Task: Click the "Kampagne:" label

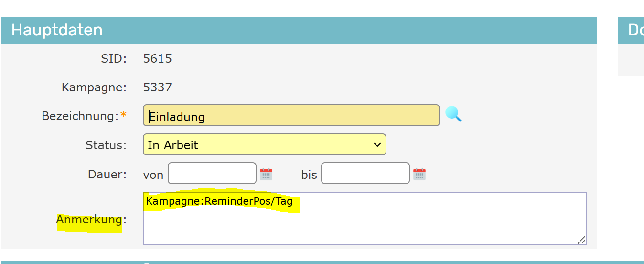Action: 94,88
